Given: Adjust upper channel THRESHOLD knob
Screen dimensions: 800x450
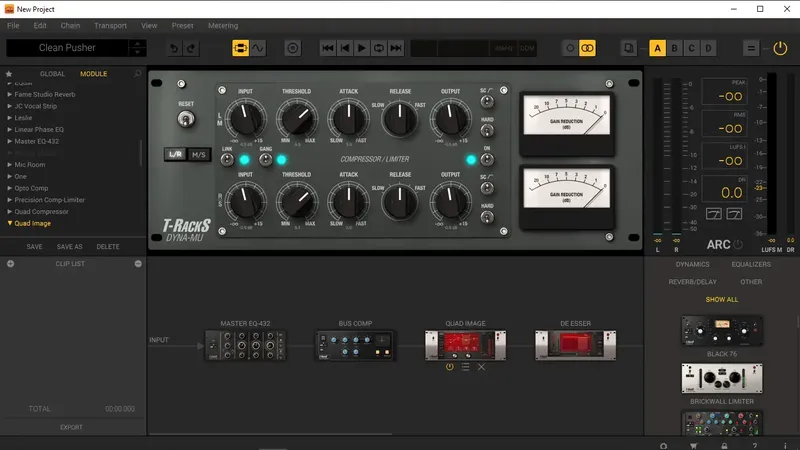Looking at the screenshot, I should (x=297, y=118).
